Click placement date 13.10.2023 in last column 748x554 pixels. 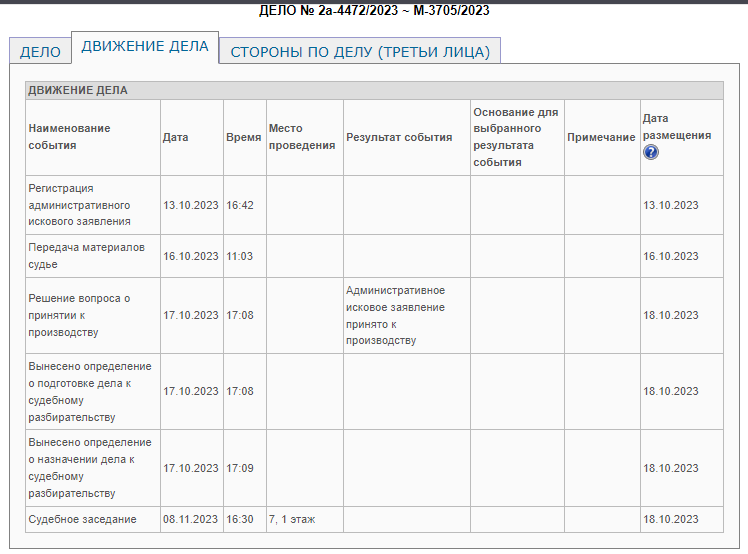coord(670,205)
